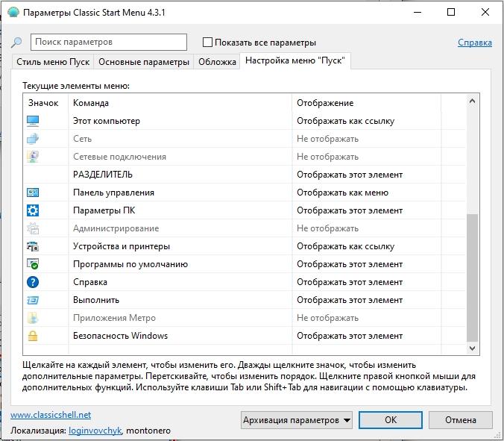Change Администрирование display mode
The height and width of the screenshot is (441, 504).
tap(327, 228)
